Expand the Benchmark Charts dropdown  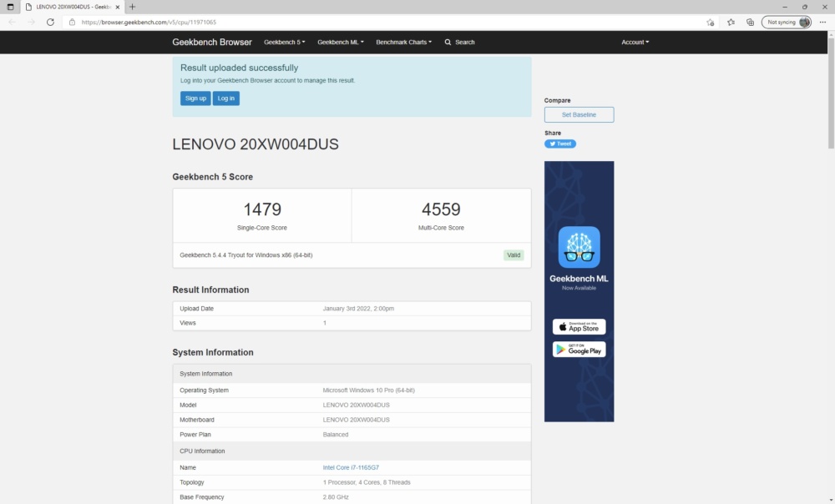[403, 42]
